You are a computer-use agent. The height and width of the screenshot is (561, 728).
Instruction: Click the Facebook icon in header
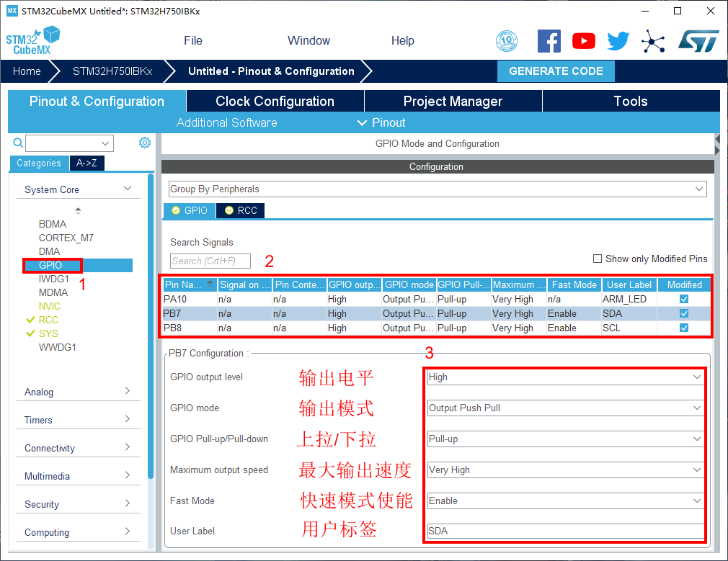point(549,41)
